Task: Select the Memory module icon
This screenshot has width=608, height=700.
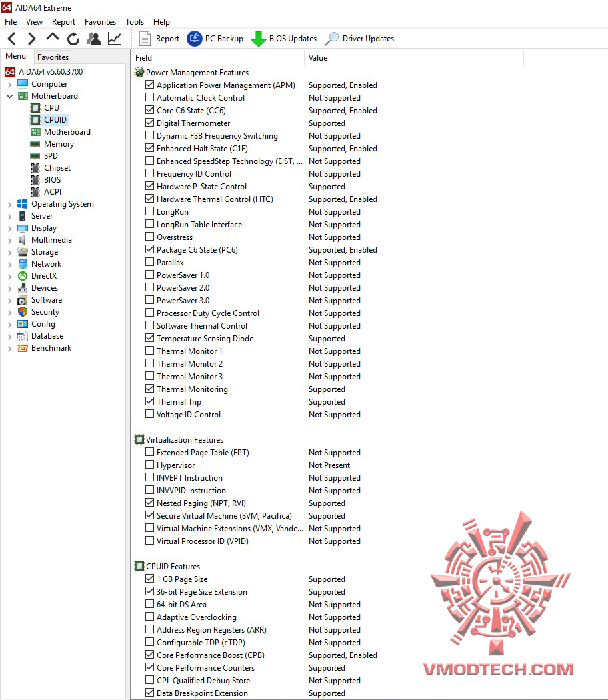Action: point(35,144)
